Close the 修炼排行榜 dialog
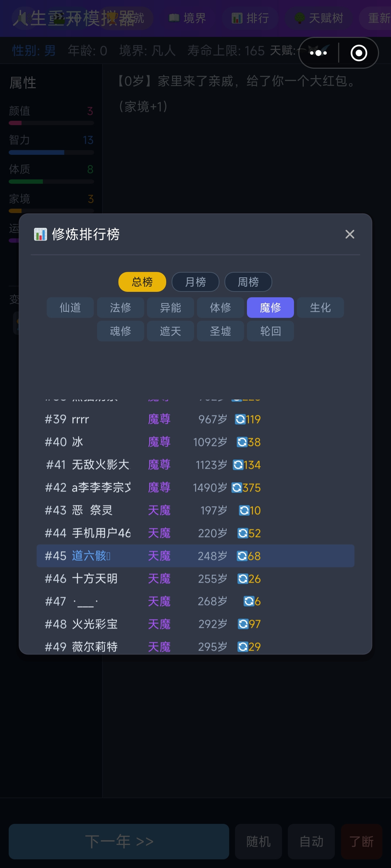The width and height of the screenshot is (391, 868). pyautogui.click(x=350, y=234)
